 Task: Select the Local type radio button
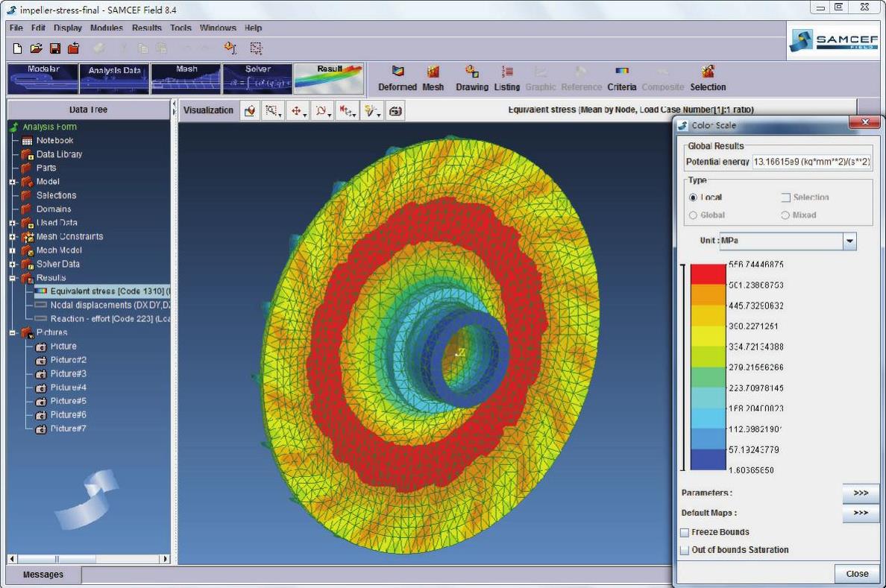point(694,197)
